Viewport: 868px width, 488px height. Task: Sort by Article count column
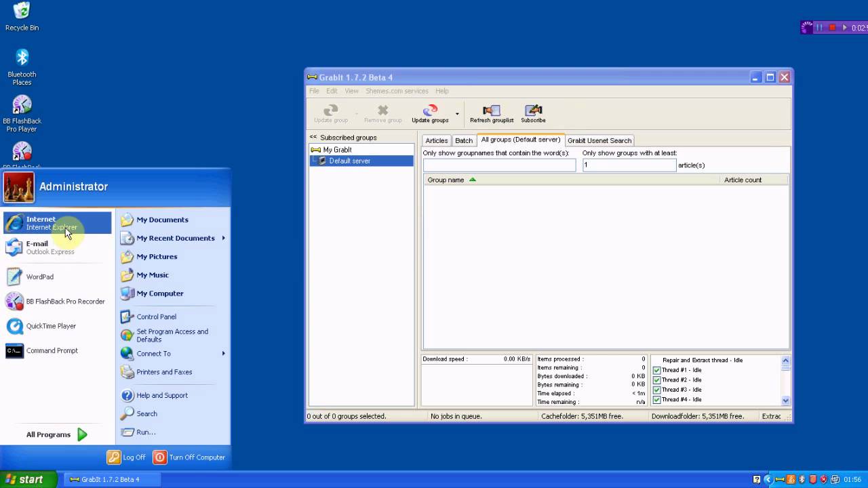[754, 180]
